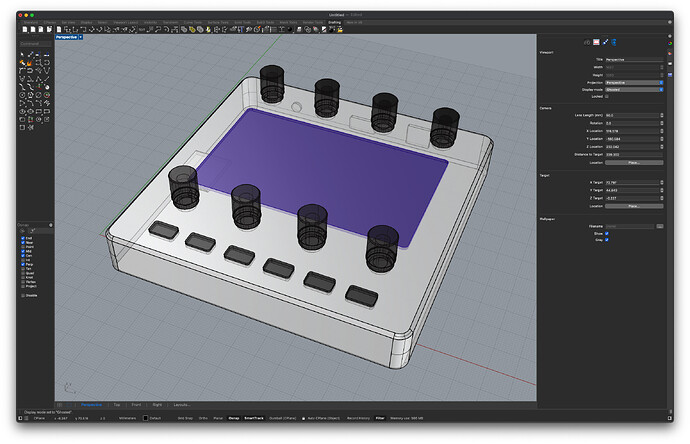Toggle the Mid osnap checkbox
Viewport: 690px width, 444px height.
[23, 251]
